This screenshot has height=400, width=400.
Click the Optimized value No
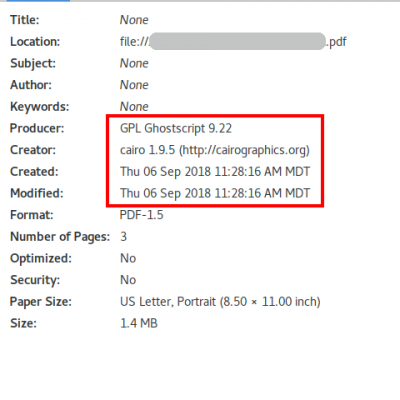128,258
